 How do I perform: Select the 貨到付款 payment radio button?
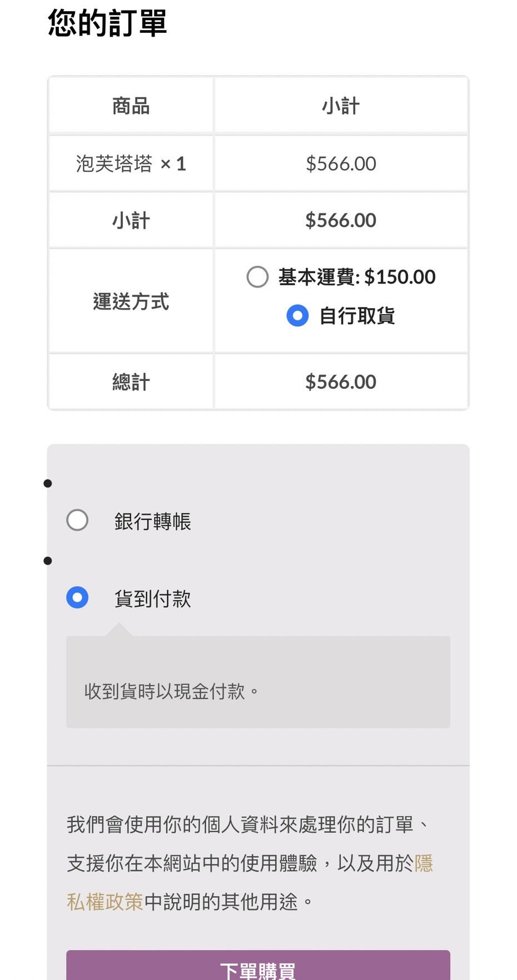pyautogui.click(x=77, y=598)
